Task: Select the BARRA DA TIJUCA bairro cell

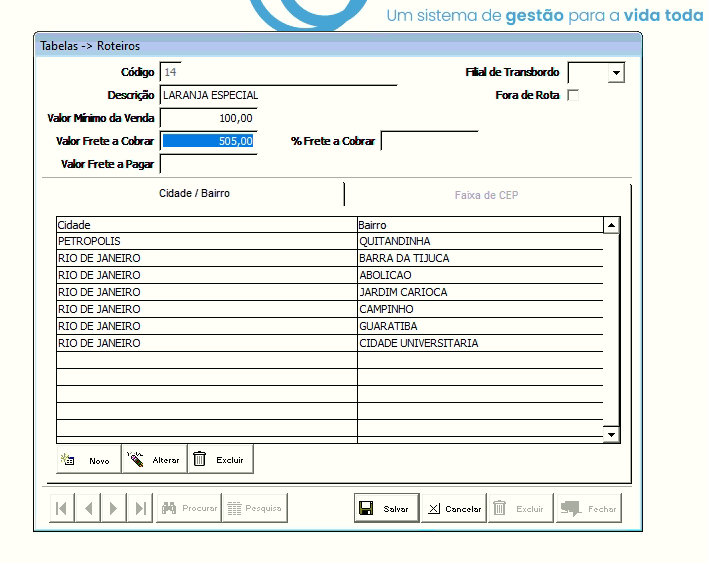Action: [x=480, y=259]
